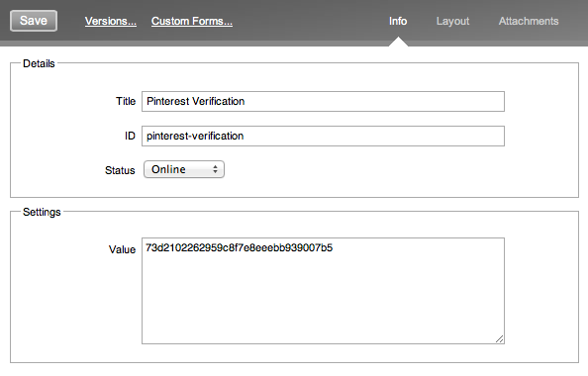588x376 pixels.
Task: Click the ID field label
Action: 130,136
